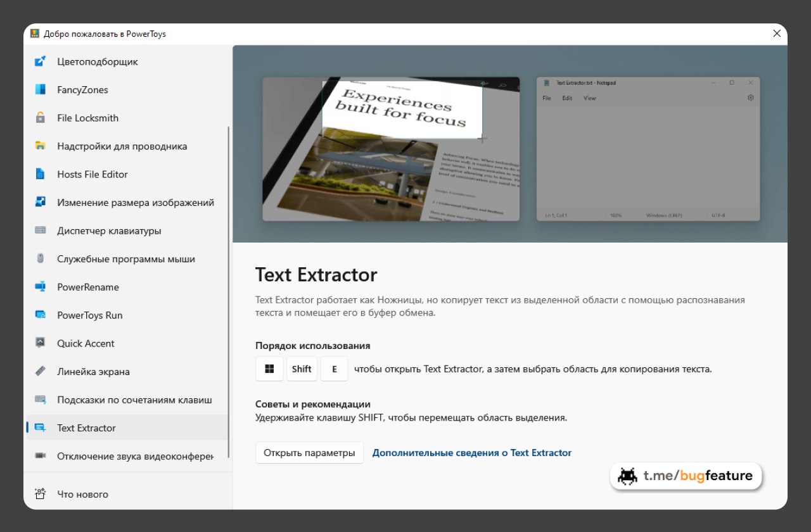
Task: Click the Отключение звука видеоконференции camera icon
Action: tap(41, 456)
